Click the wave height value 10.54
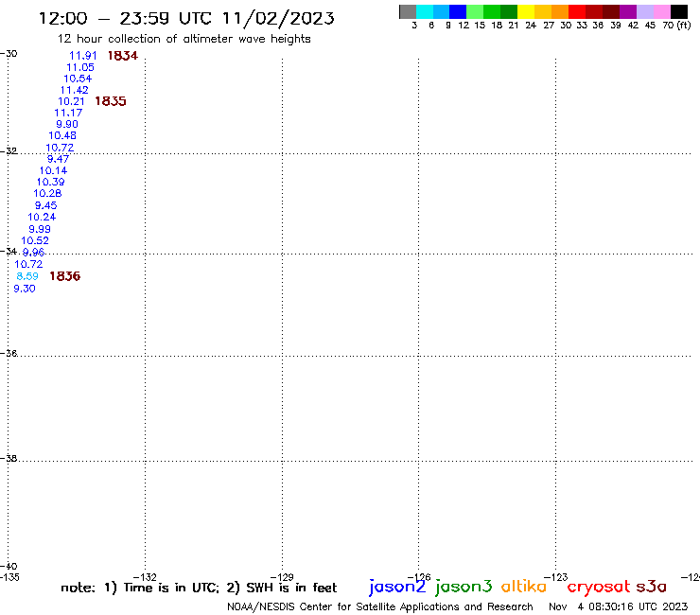 pyautogui.click(x=78, y=79)
